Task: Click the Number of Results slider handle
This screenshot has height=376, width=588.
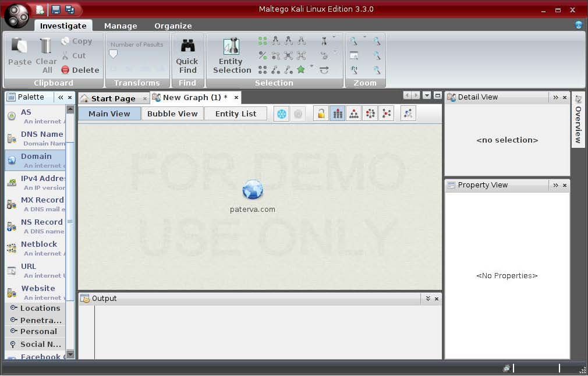Action: click(114, 54)
